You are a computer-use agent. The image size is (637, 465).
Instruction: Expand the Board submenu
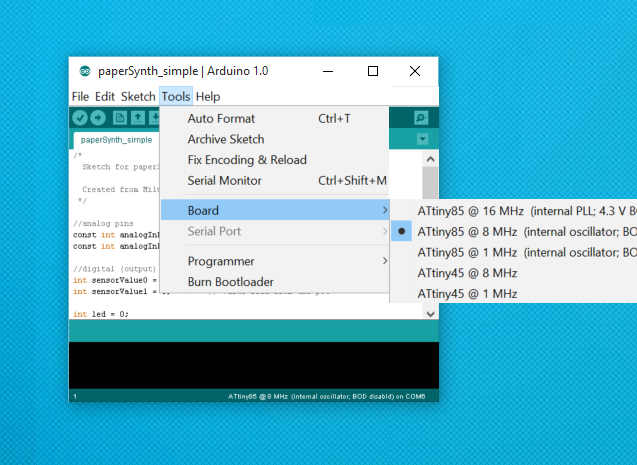[x=275, y=210]
